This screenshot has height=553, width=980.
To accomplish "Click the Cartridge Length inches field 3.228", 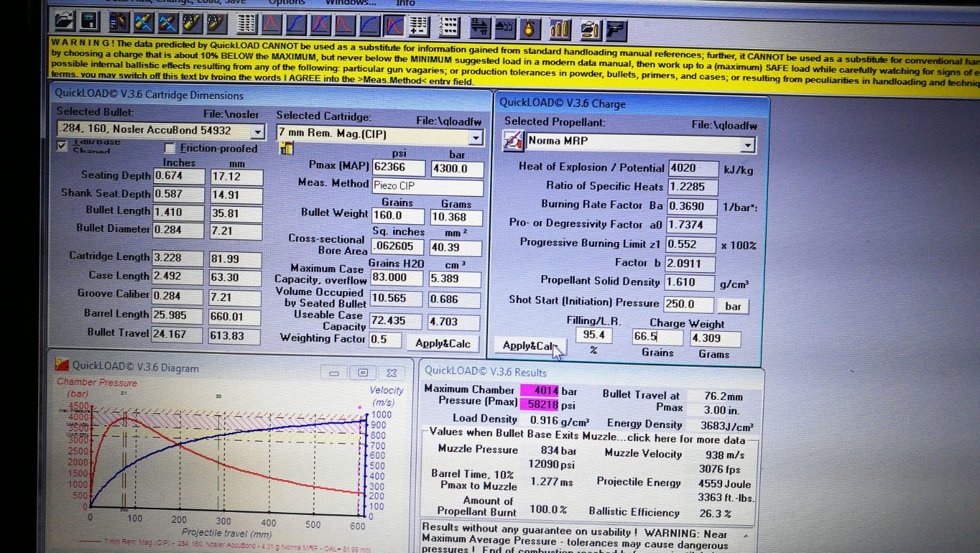I will click(177, 258).
